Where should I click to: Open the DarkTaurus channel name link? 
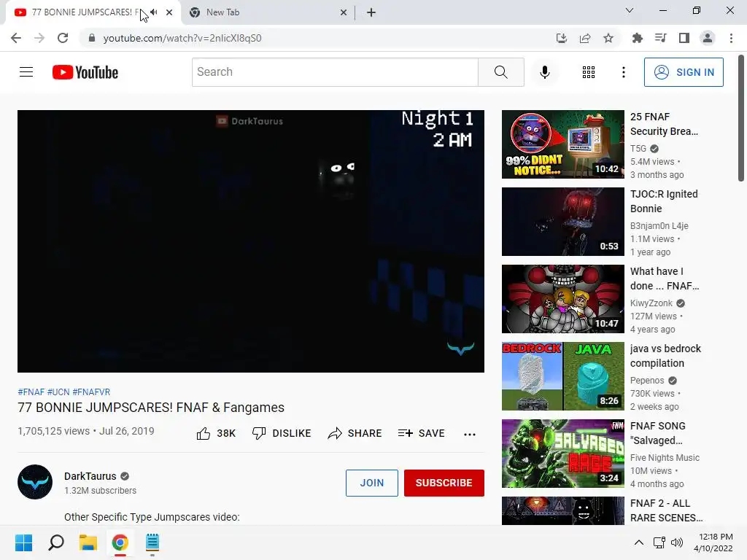click(x=90, y=476)
